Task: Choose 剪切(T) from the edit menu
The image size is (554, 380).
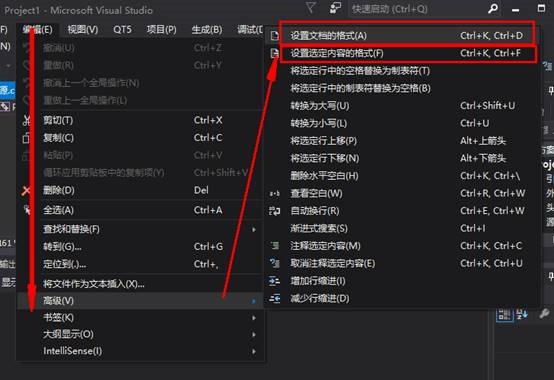Action: click(140, 120)
